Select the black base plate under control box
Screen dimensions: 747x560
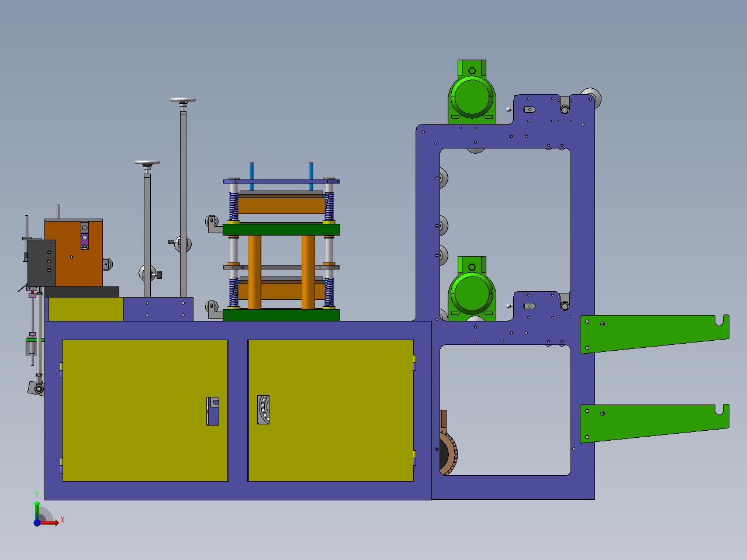[81, 292]
